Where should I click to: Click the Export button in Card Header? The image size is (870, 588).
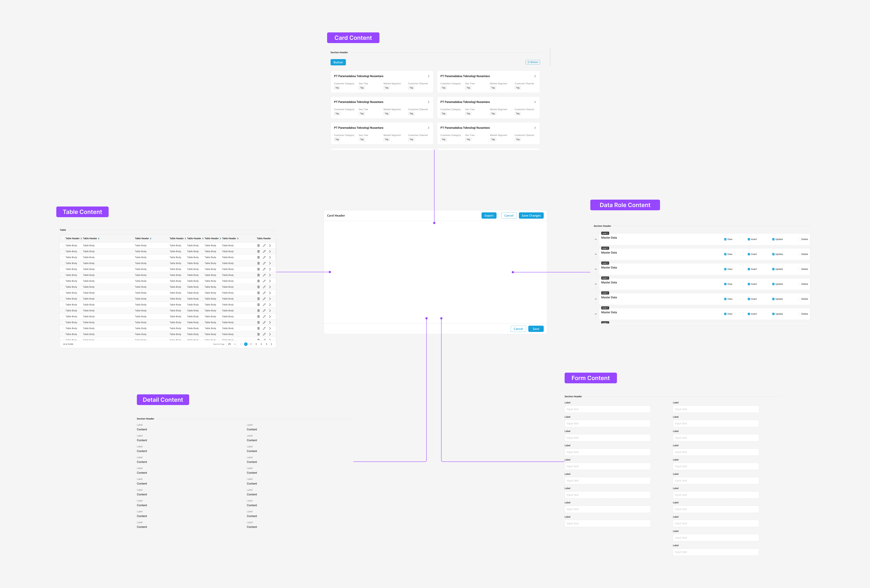tap(489, 216)
